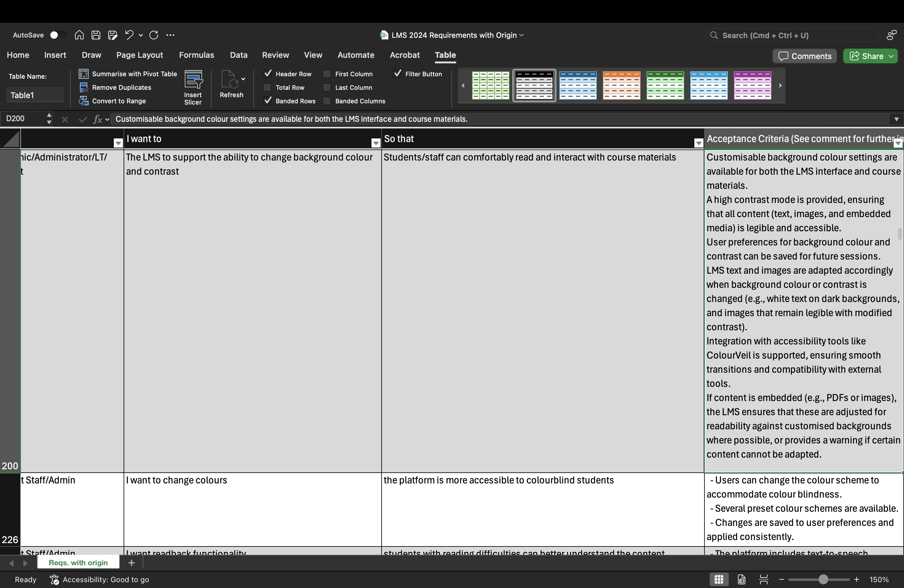Click the Save icon
Viewport: 904px width, 588px height.
click(x=96, y=35)
